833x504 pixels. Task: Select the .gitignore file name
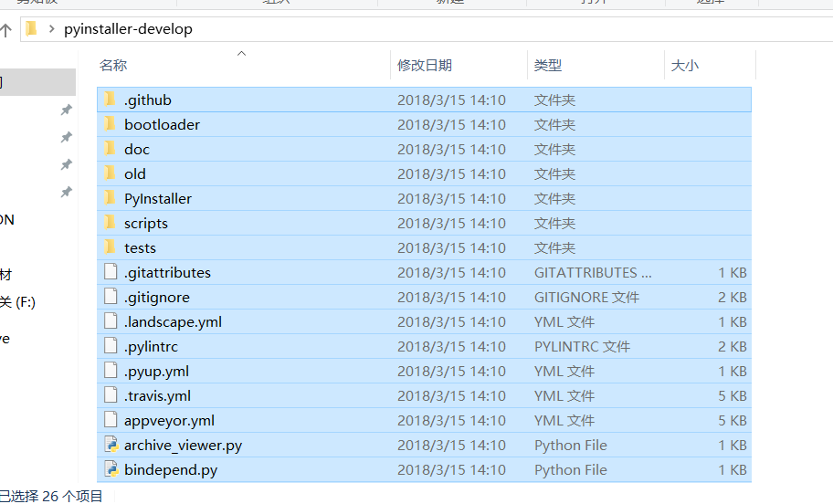click(157, 298)
